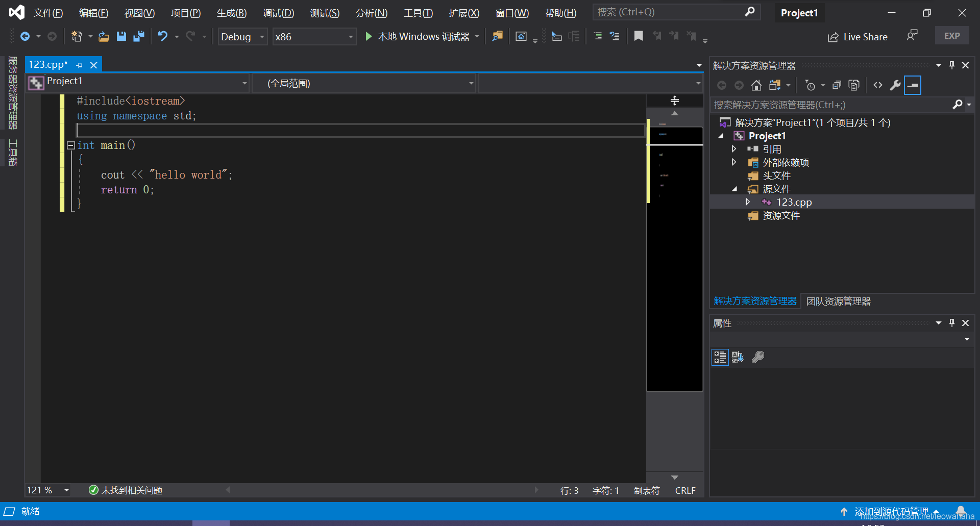
Task: Open the x86 platform dropdown
Action: [314, 37]
